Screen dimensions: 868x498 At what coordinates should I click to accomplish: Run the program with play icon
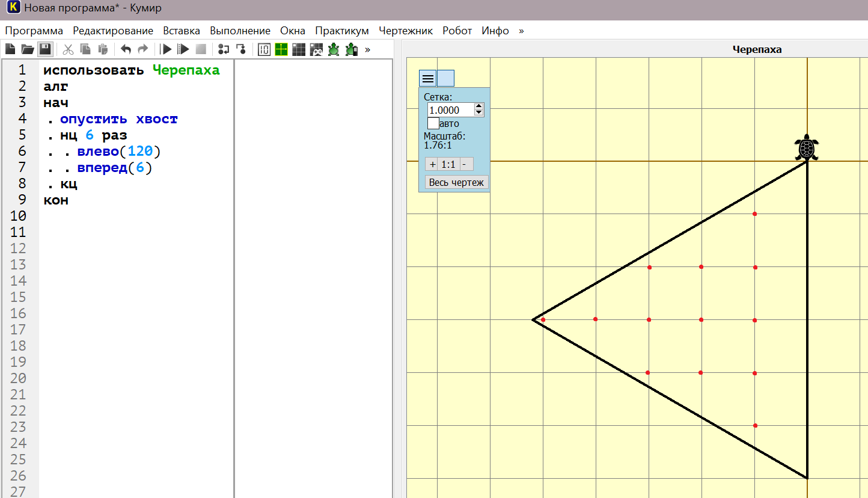tap(167, 49)
